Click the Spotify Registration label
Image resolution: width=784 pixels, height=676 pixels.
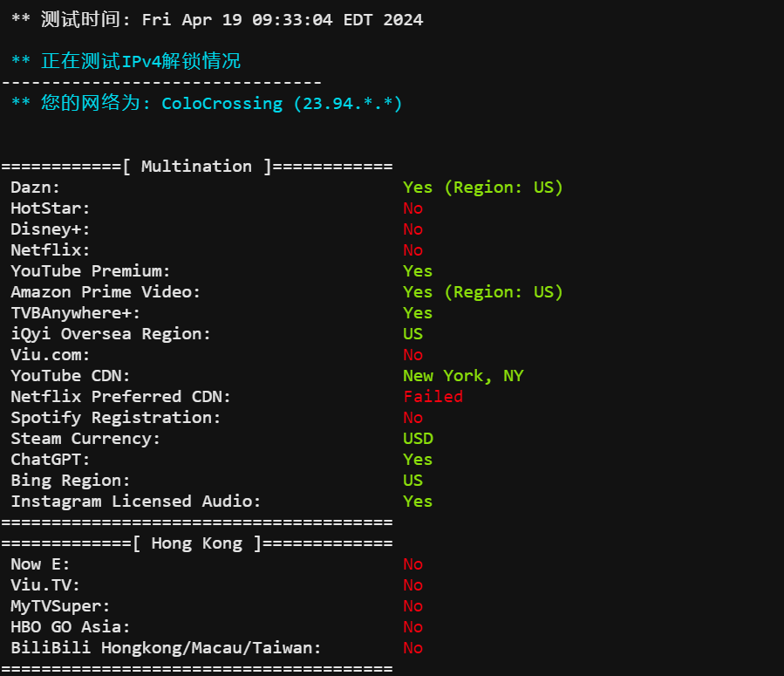tap(116, 418)
